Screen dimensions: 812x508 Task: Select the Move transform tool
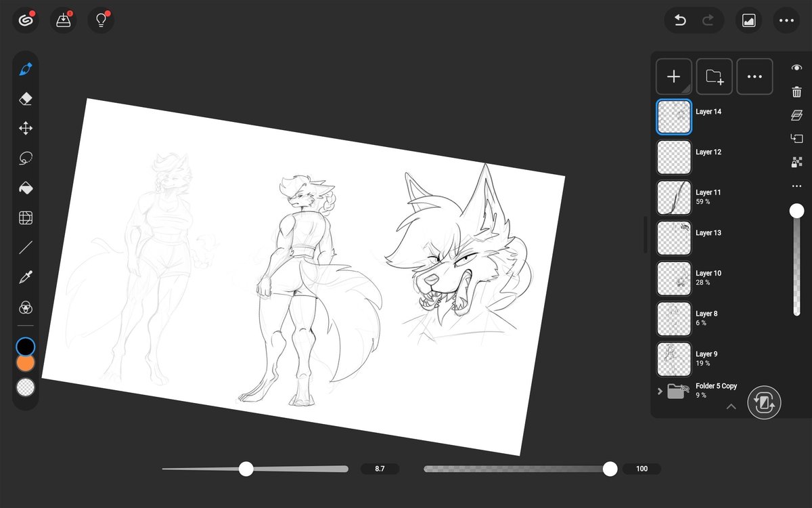coord(26,129)
